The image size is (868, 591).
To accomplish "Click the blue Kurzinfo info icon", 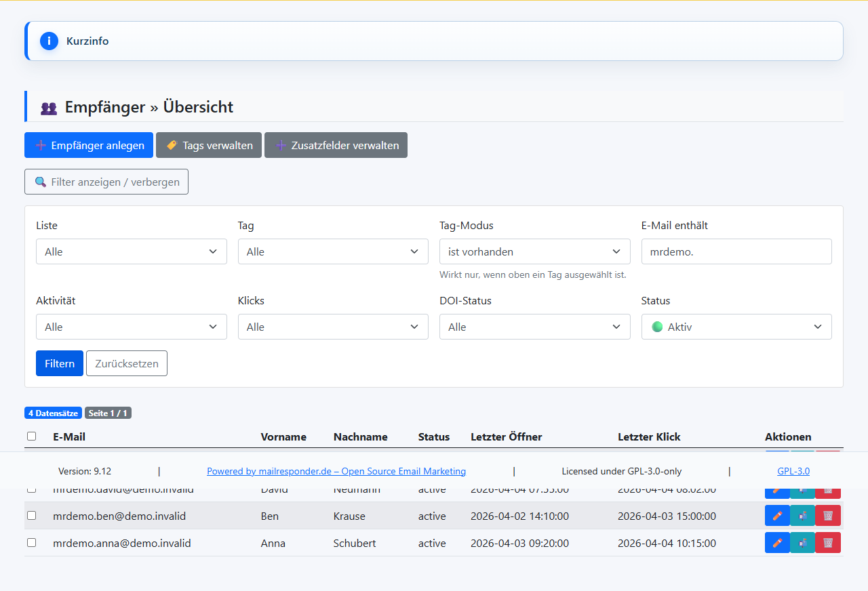I will pyautogui.click(x=49, y=41).
